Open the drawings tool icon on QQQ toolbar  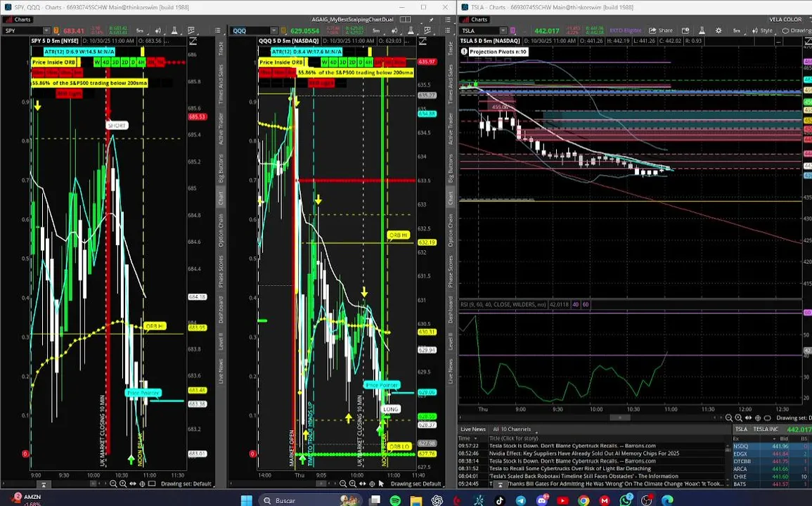coord(427,30)
